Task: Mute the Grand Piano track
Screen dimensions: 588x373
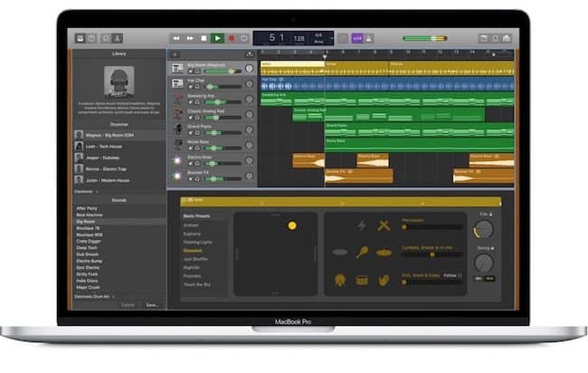Action: point(191,133)
